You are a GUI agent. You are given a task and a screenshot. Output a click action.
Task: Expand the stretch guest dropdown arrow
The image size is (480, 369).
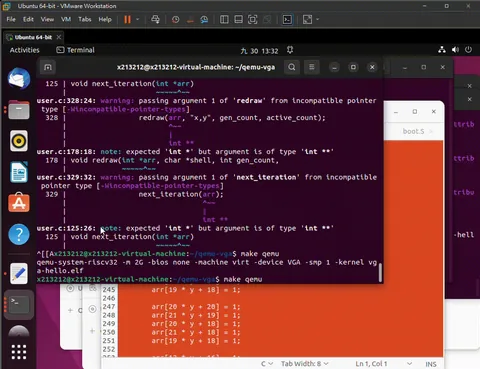click(318, 20)
